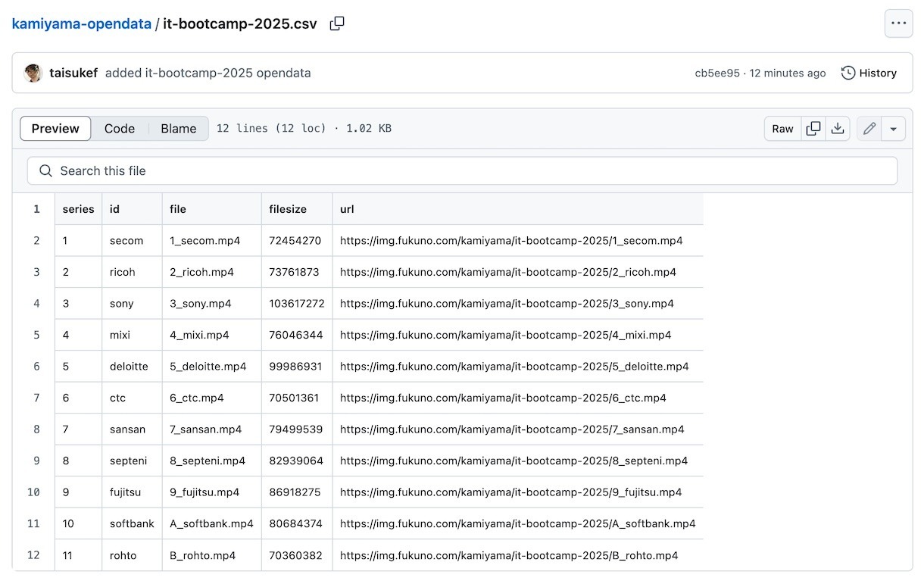Image resolution: width=924 pixels, height=584 pixels.
Task: Click the 'septeni' id cell
Action: click(133, 461)
